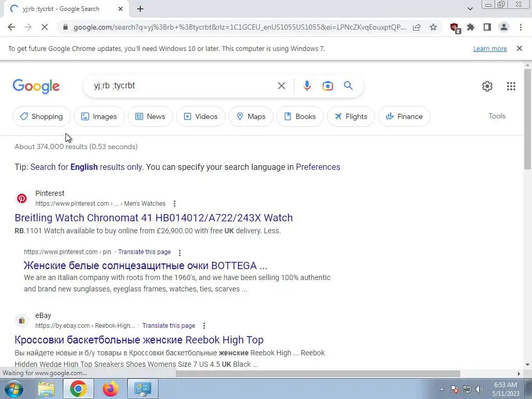The height and width of the screenshot is (399, 532).
Task: Click the pinterest.com Men's Watches breadcrumb
Action: (100, 204)
